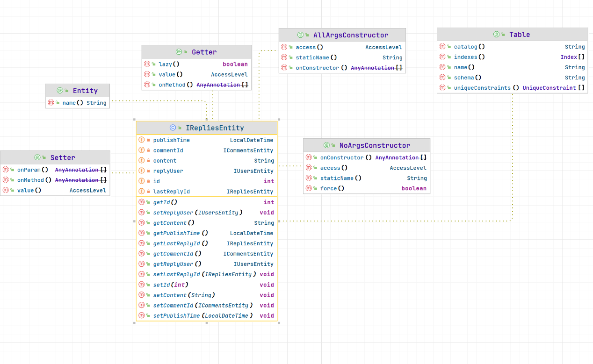The image size is (593, 364).
Task: Click the method icon beside name() in Entity
Action: [x=51, y=103]
